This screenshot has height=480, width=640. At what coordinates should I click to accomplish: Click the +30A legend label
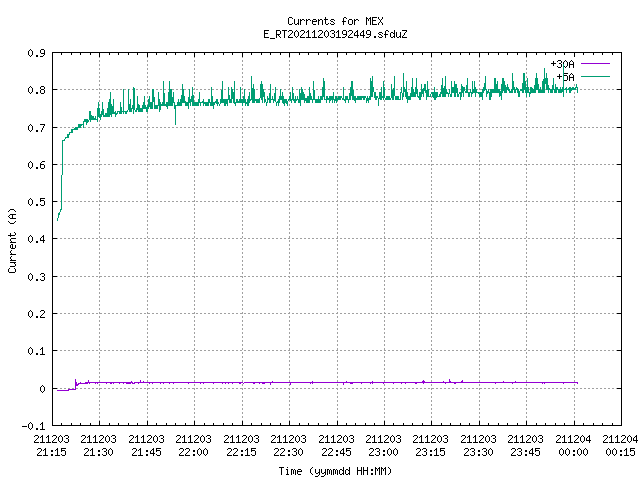point(562,64)
